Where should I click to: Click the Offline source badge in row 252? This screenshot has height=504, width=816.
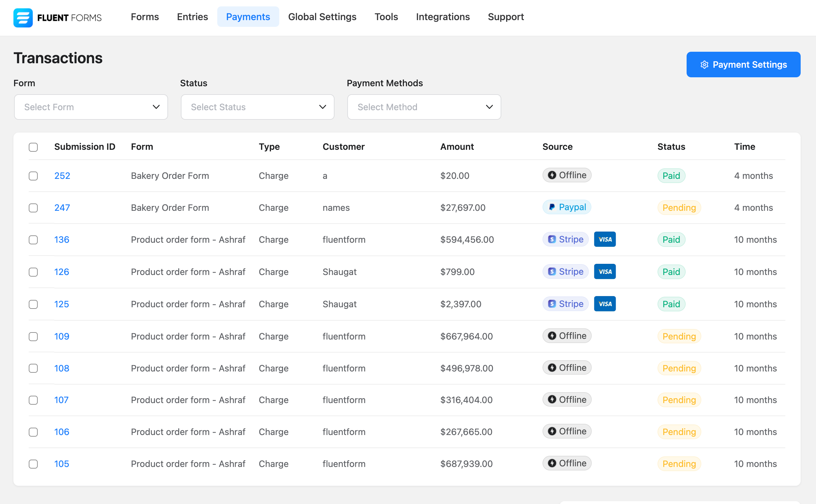tap(566, 175)
